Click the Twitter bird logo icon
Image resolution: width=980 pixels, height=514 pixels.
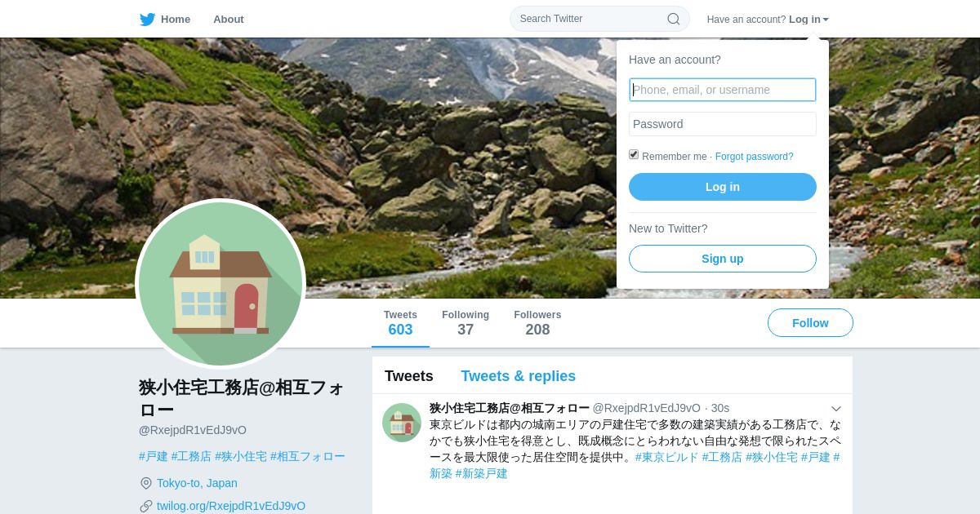[147, 20]
